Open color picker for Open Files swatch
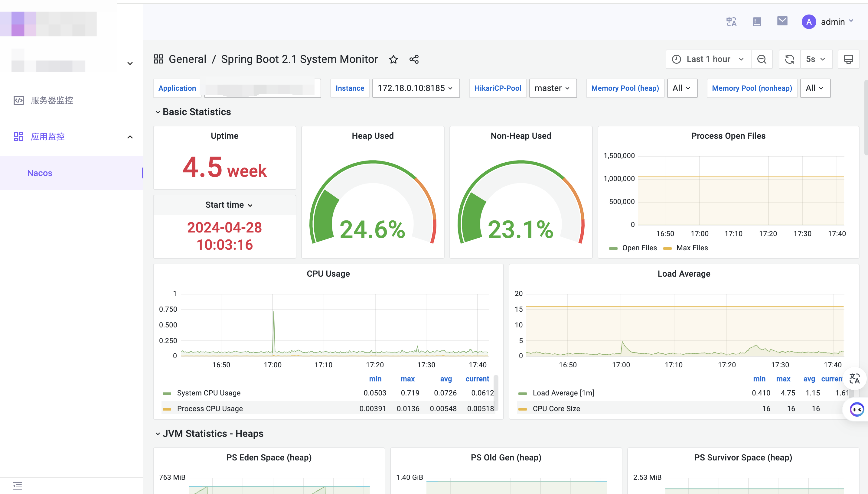 (613, 249)
